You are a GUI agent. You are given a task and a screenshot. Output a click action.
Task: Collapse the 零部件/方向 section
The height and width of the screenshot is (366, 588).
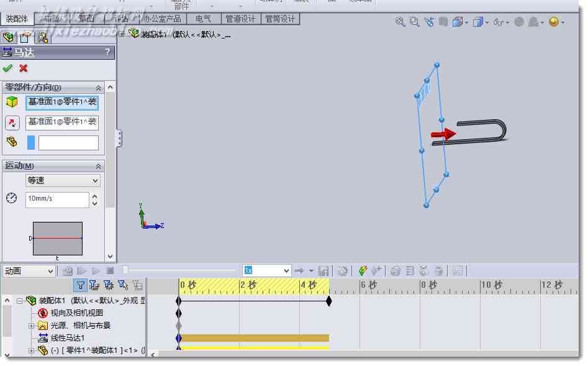click(98, 88)
